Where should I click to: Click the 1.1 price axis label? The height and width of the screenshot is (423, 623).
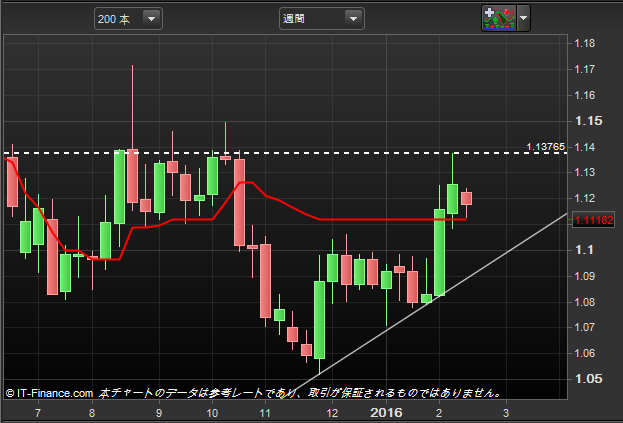pos(584,250)
